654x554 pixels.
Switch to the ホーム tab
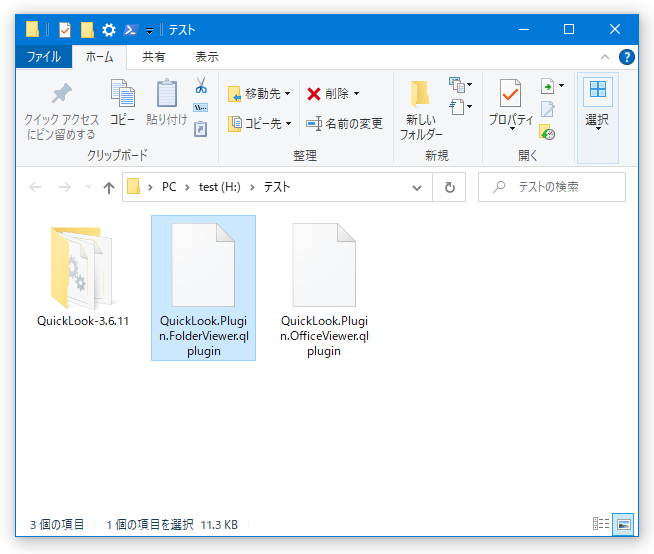pyautogui.click(x=99, y=57)
